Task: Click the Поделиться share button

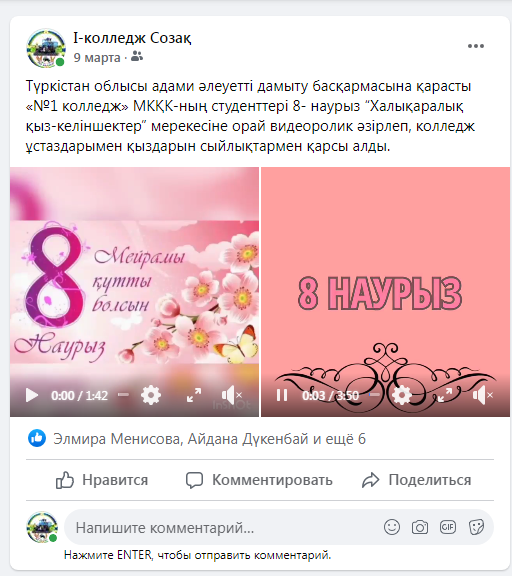Action: (x=416, y=480)
